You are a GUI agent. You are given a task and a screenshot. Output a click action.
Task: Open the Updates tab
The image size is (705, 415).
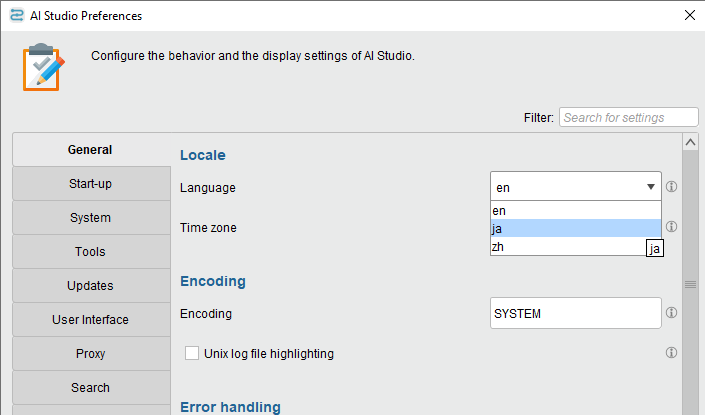91,286
